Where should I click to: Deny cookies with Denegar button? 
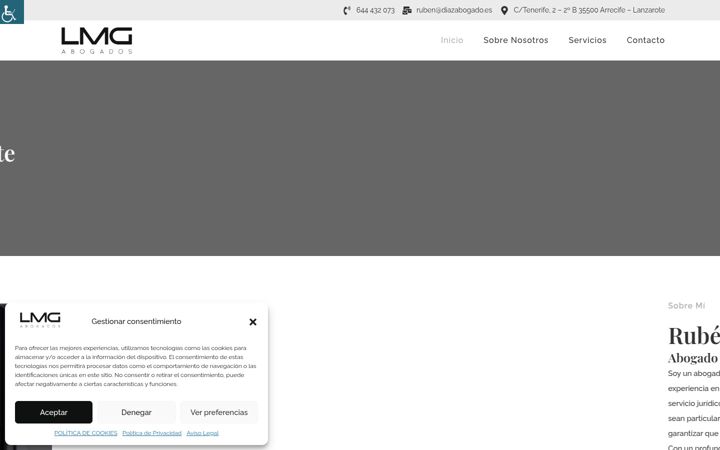[136, 412]
